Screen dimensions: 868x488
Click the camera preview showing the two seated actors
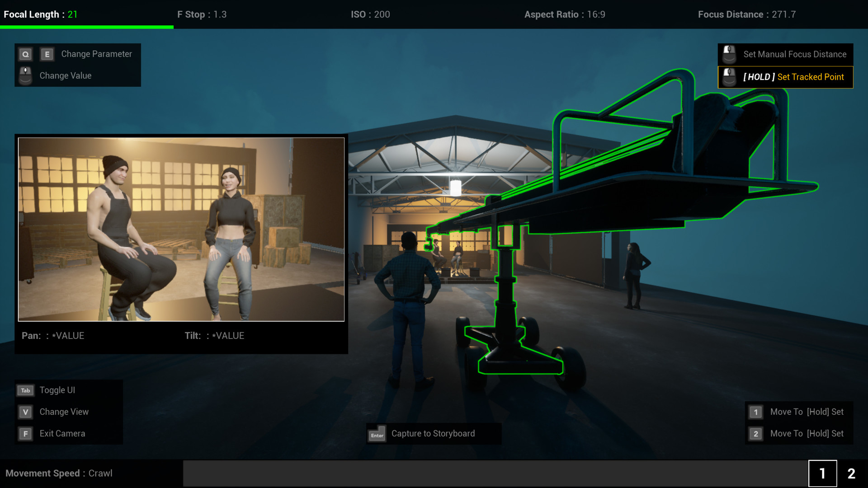(x=181, y=228)
